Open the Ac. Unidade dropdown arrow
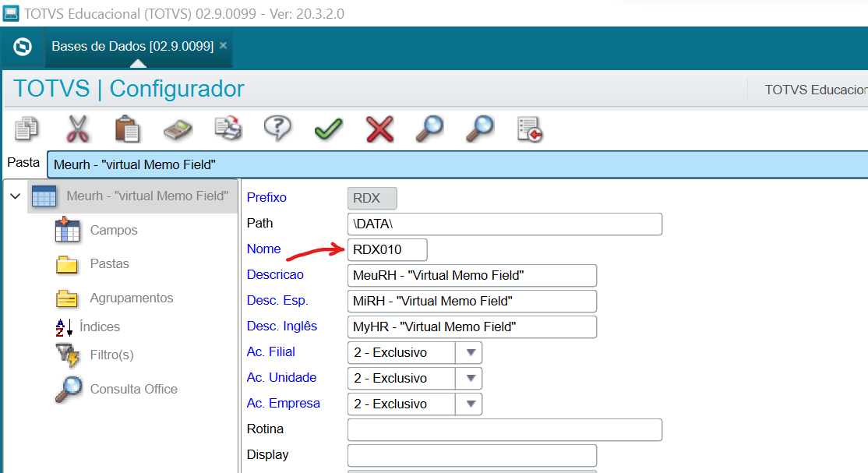This screenshot has width=868, height=473. 470,378
